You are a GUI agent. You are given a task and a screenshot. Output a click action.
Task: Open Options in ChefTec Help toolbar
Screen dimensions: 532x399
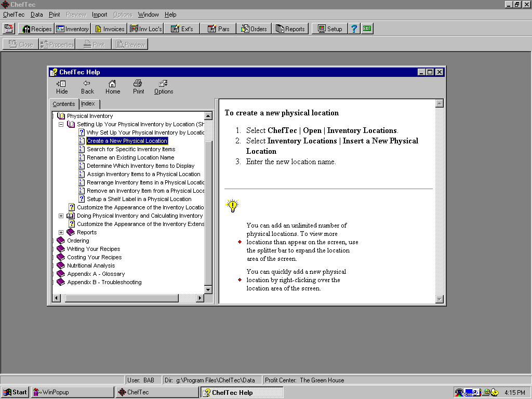tap(164, 87)
